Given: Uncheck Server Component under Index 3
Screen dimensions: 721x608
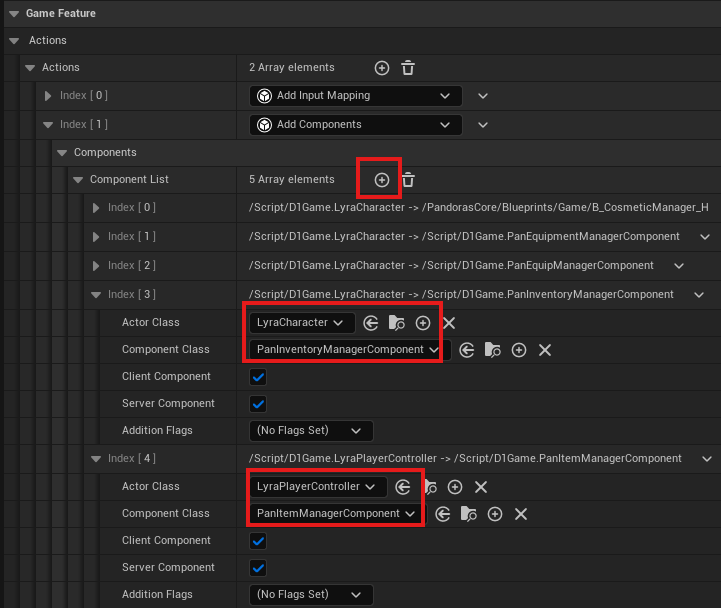Looking at the screenshot, I should pos(258,404).
